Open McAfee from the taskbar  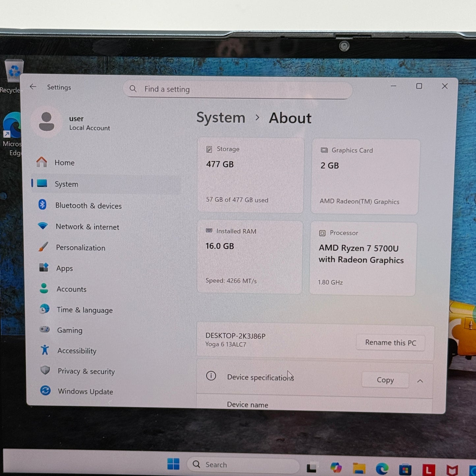click(x=452, y=470)
